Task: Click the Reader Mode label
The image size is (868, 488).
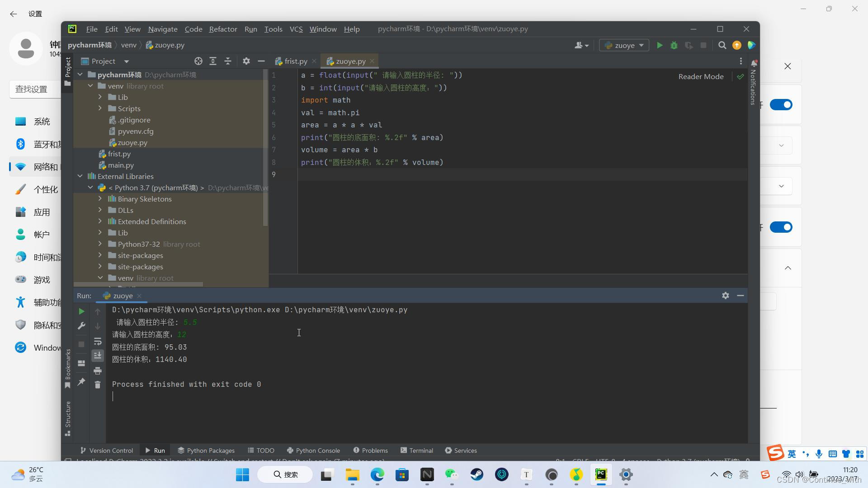Action: pos(701,76)
